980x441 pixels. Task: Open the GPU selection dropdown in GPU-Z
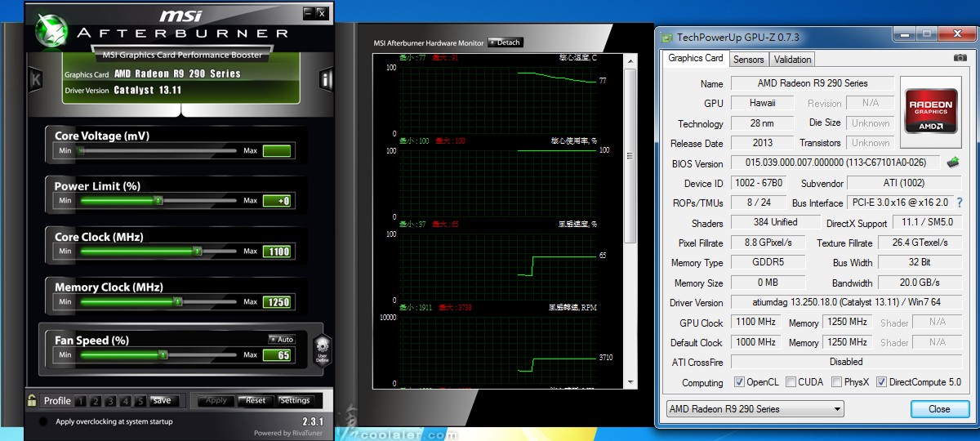coord(755,409)
